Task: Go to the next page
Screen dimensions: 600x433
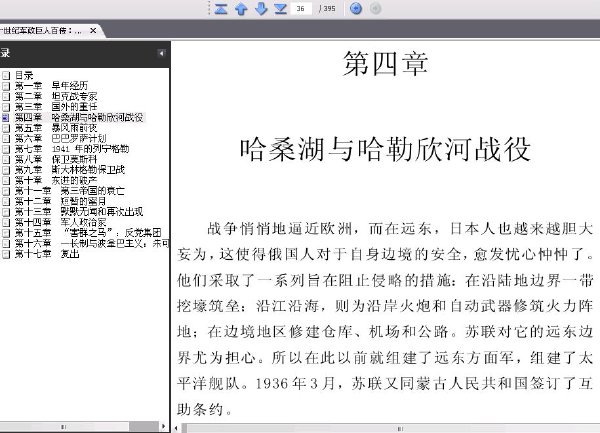Action: tap(261, 8)
